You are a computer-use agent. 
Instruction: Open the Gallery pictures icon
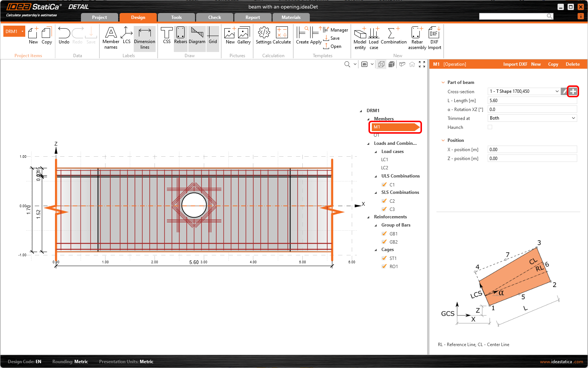pyautogui.click(x=244, y=33)
